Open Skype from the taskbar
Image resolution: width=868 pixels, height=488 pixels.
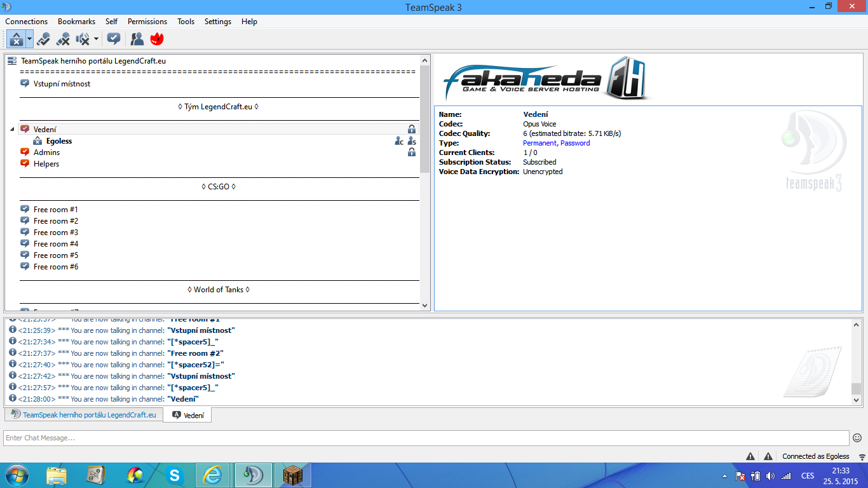click(174, 475)
